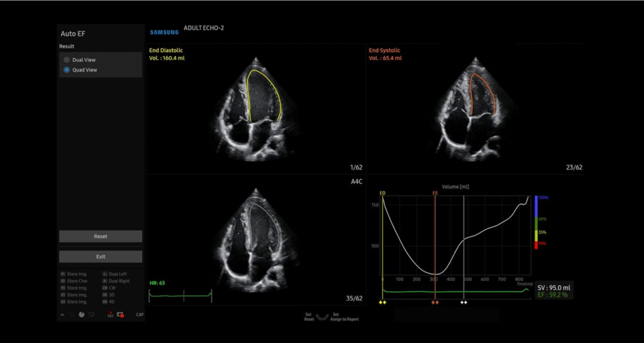Click the orange ES diamond marker pair
This screenshot has width=644, height=343.
435,302
